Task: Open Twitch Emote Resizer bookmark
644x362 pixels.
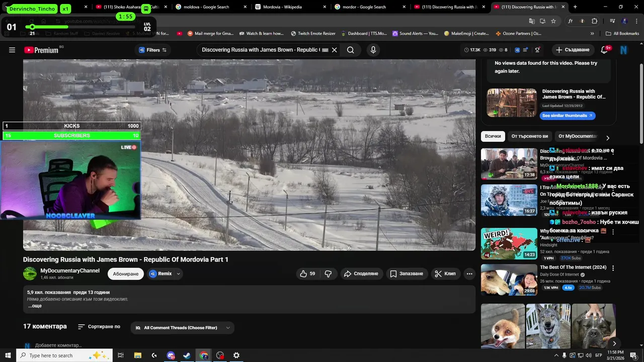Action: [313, 34]
